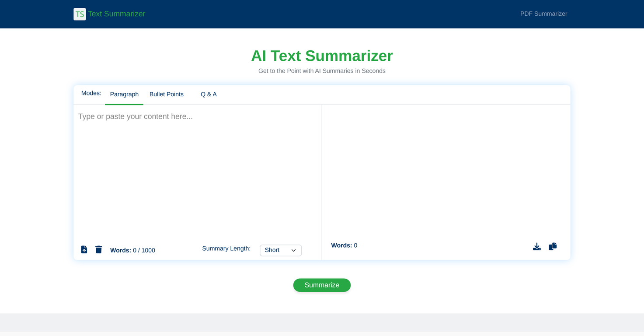This screenshot has width=644, height=336.
Task: Open the PDF Summarizer link
Action: (x=543, y=14)
